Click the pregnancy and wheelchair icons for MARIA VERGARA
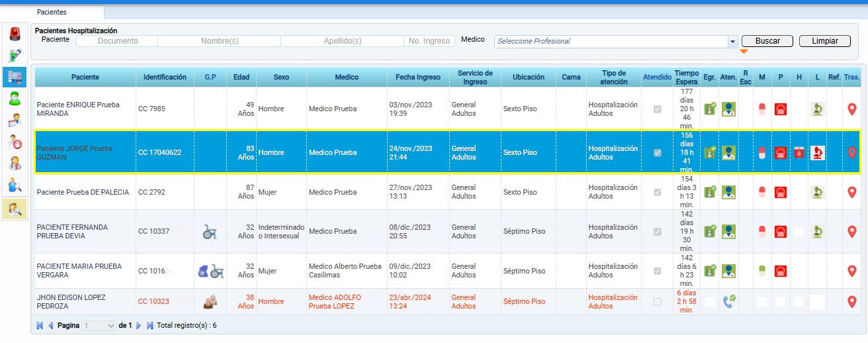 point(210,271)
